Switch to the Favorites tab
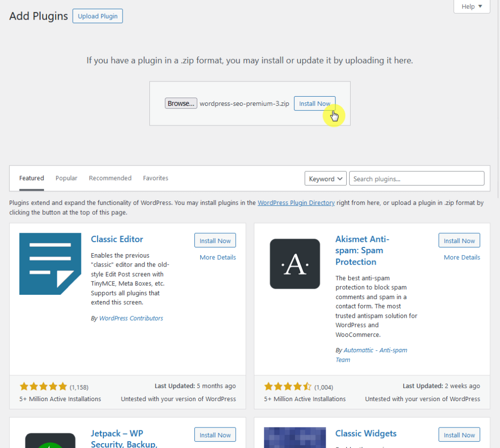Viewport: 500px width, 448px height. coord(156,178)
